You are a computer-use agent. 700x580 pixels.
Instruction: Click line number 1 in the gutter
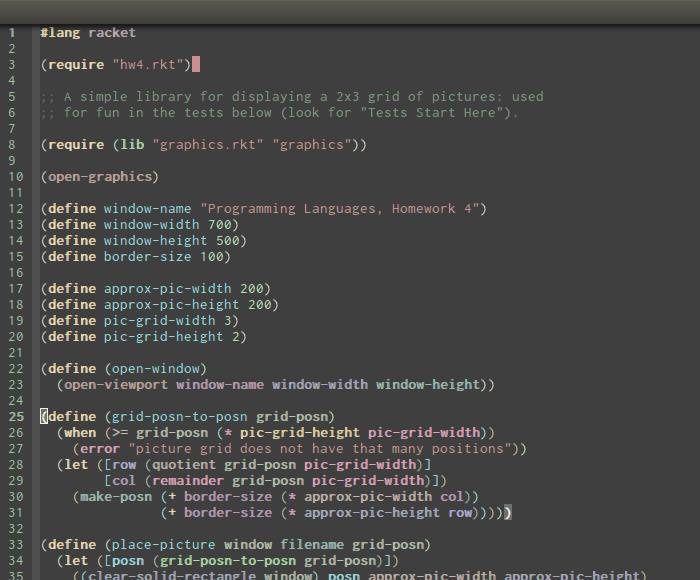[12, 33]
